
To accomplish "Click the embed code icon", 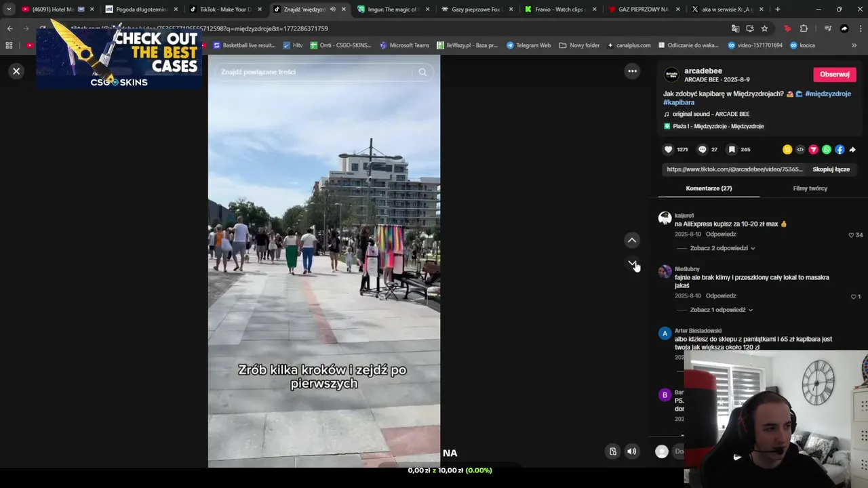I will point(800,150).
